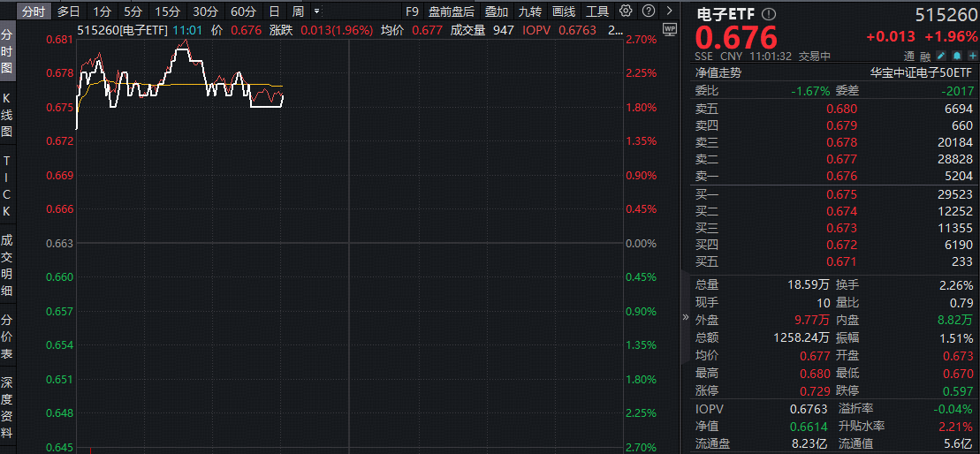Open the 净值走势 link

point(718,73)
